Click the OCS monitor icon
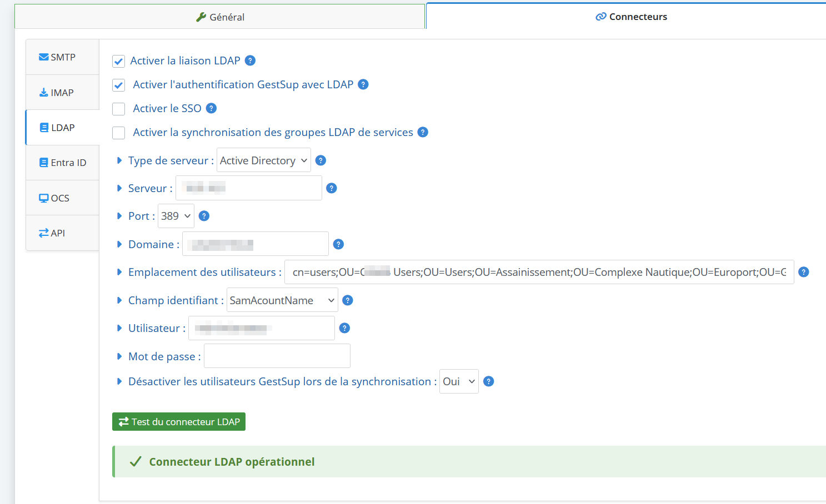The height and width of the screenshot is (504, 826). [x=44, y=198]
